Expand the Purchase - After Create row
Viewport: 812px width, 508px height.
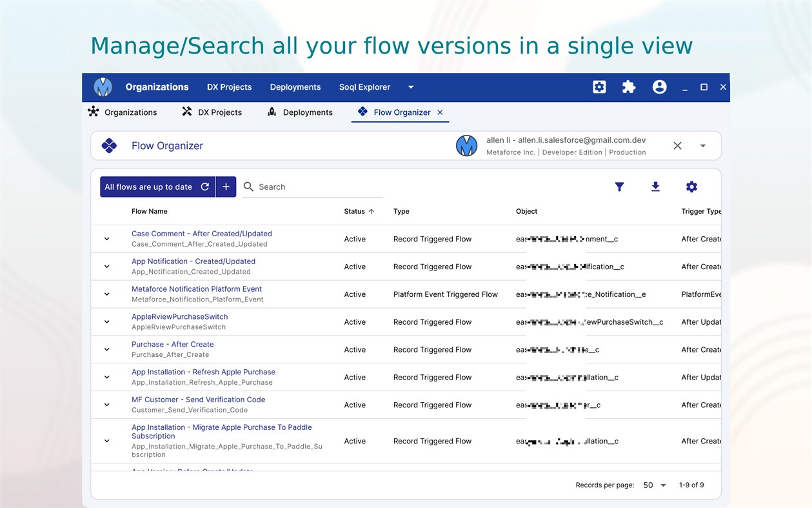coord(107,349)
